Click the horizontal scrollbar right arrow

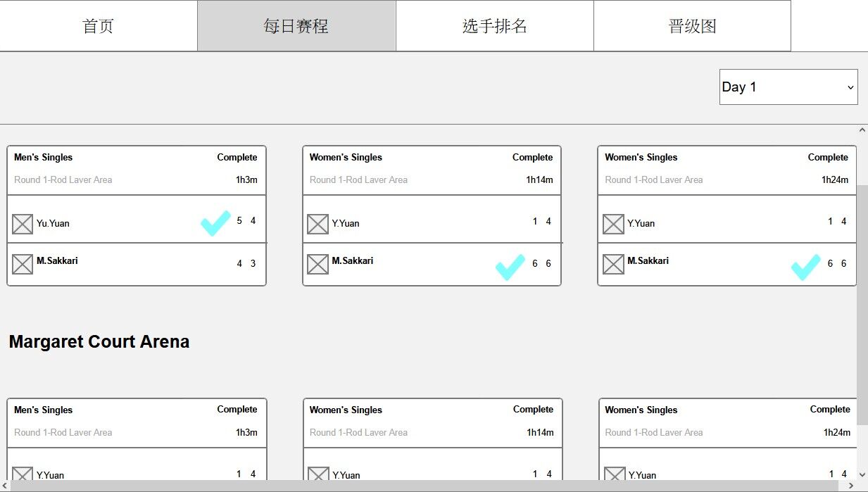(x=852, y=486)
